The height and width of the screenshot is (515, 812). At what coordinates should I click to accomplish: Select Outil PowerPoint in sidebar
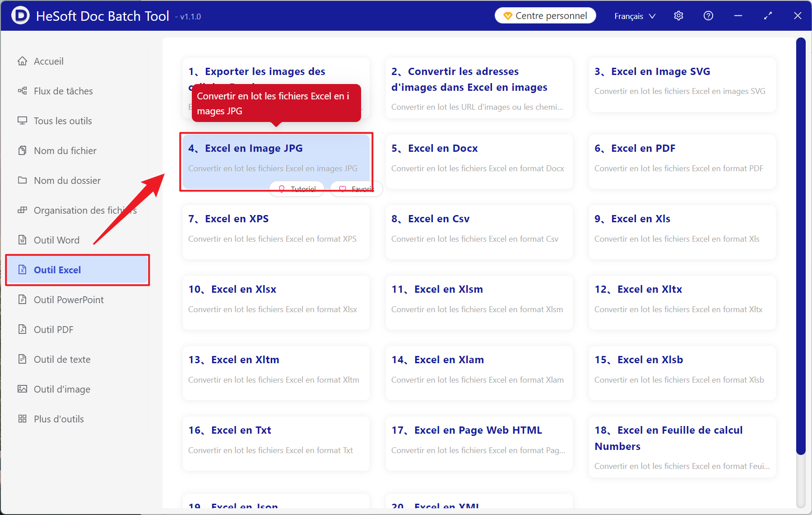(77, 300)
